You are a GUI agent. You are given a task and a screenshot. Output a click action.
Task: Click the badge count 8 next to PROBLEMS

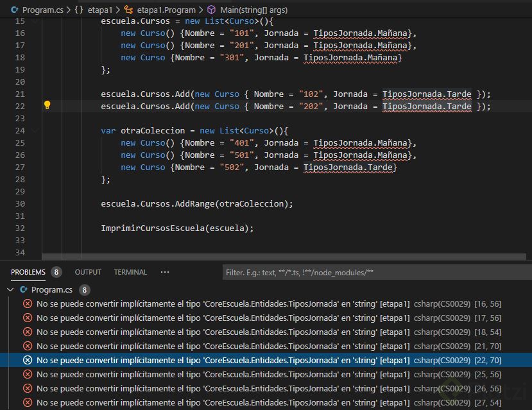56,272
